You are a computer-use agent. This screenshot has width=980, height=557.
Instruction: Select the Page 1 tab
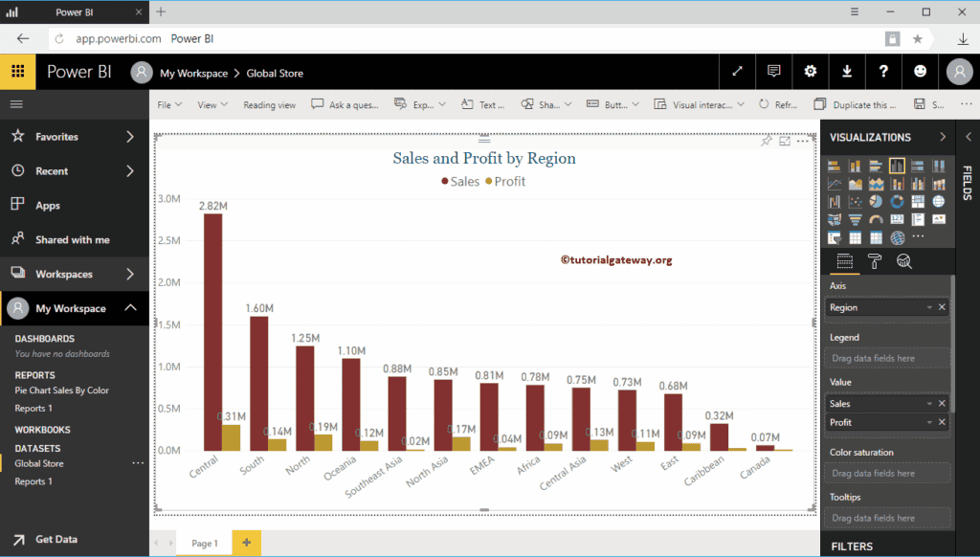coord(204,542)
